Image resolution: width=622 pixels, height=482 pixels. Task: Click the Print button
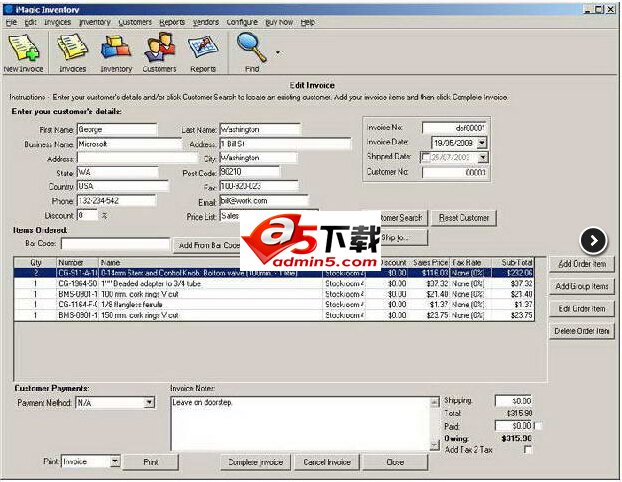click(151, 462)
